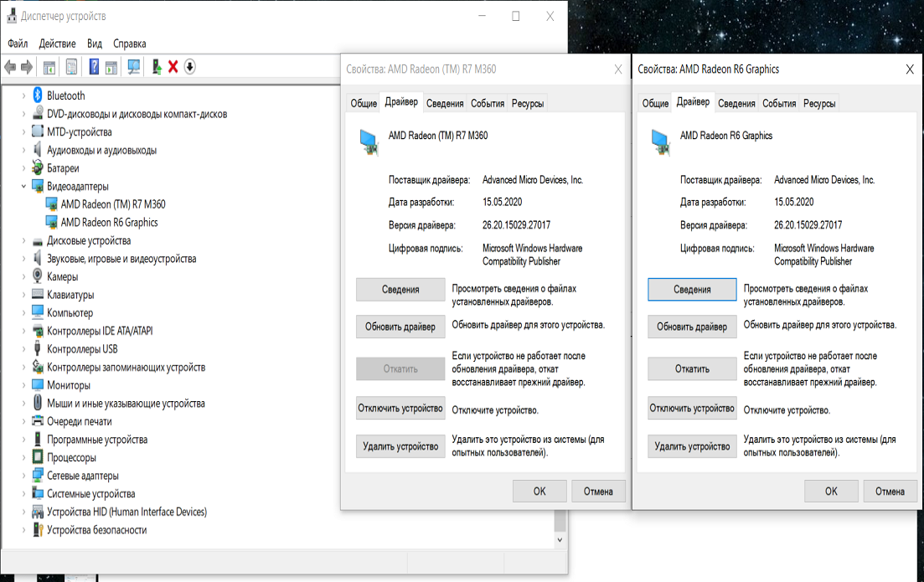Screen dimensions: 924x582
Task: Confirm with OK in R7 M360 dialog
Action: (x=539, y=492)
